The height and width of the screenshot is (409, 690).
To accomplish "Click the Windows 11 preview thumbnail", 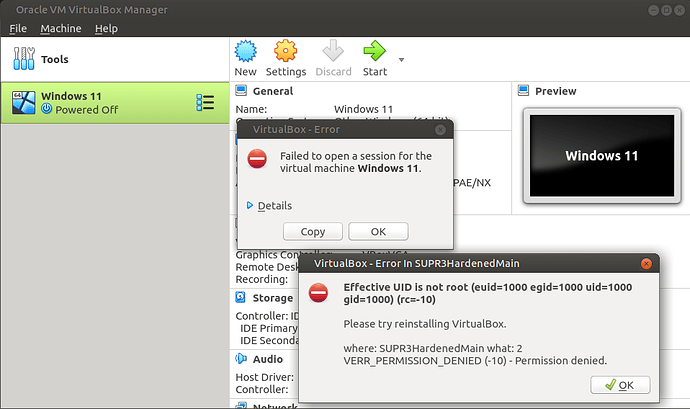I will [602, 156].
